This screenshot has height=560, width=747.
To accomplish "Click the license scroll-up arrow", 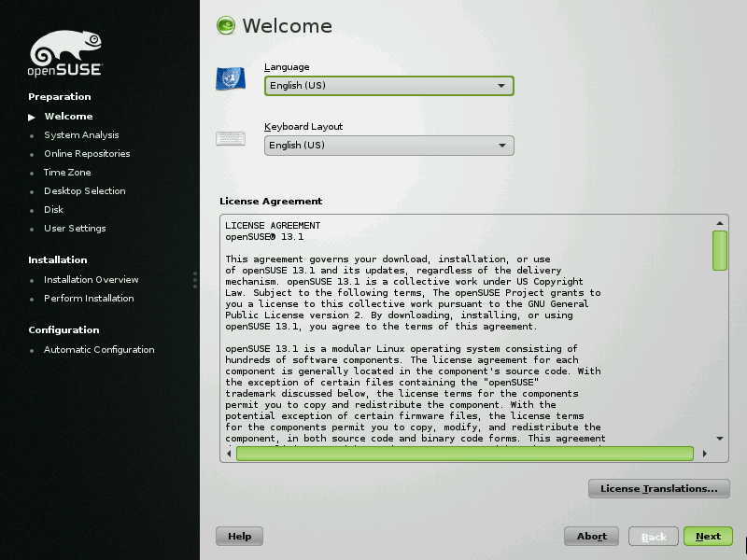I will point(720,222).
